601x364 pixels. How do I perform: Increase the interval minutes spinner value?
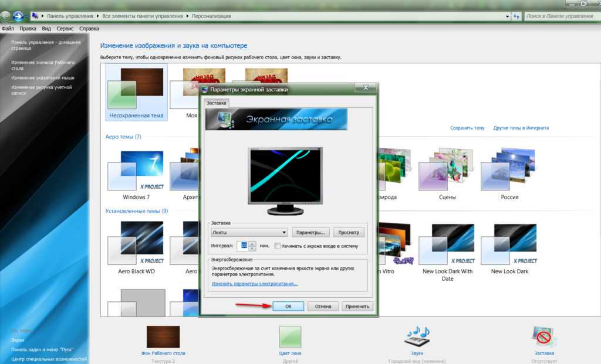[252, 244]
